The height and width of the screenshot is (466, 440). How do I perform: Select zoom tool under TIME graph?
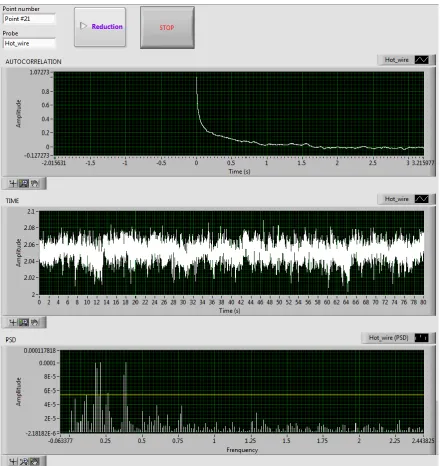[x=24, y=322]
